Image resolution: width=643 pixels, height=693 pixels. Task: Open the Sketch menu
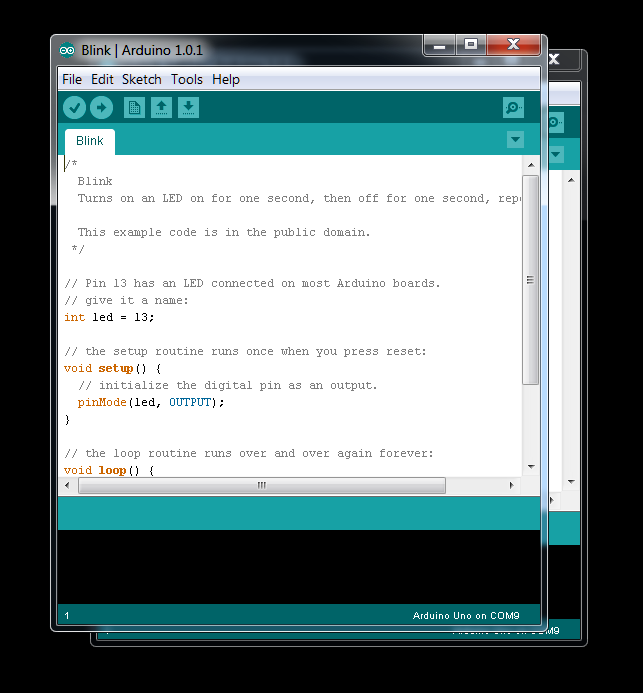coord(142,80)
